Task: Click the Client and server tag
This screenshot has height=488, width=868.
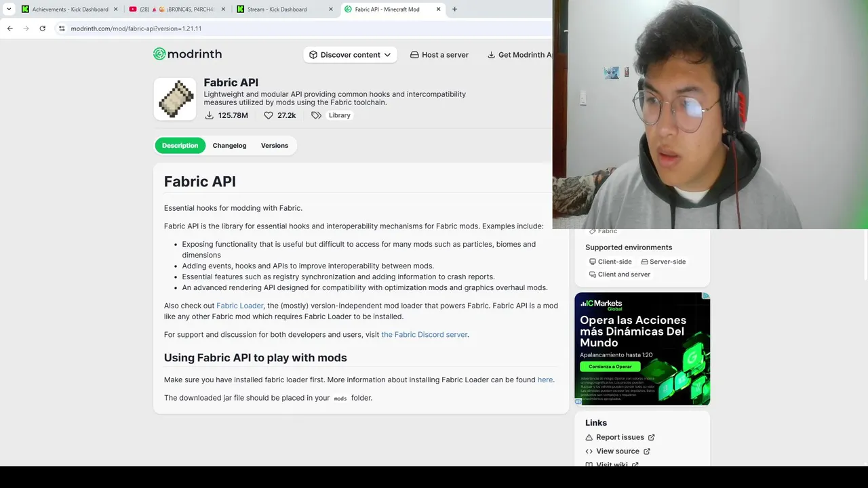Action: click(x=620, y=274)
